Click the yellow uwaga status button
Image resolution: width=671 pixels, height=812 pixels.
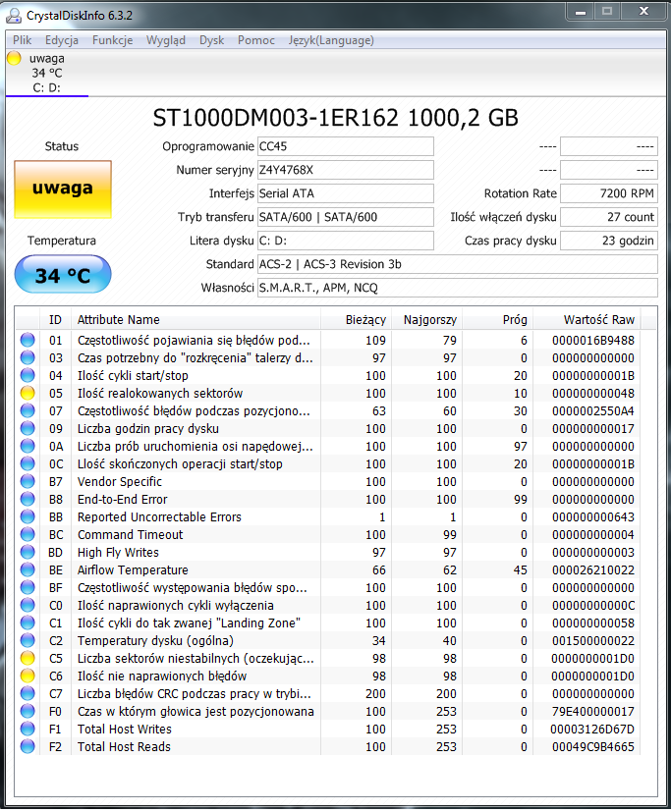63,189
